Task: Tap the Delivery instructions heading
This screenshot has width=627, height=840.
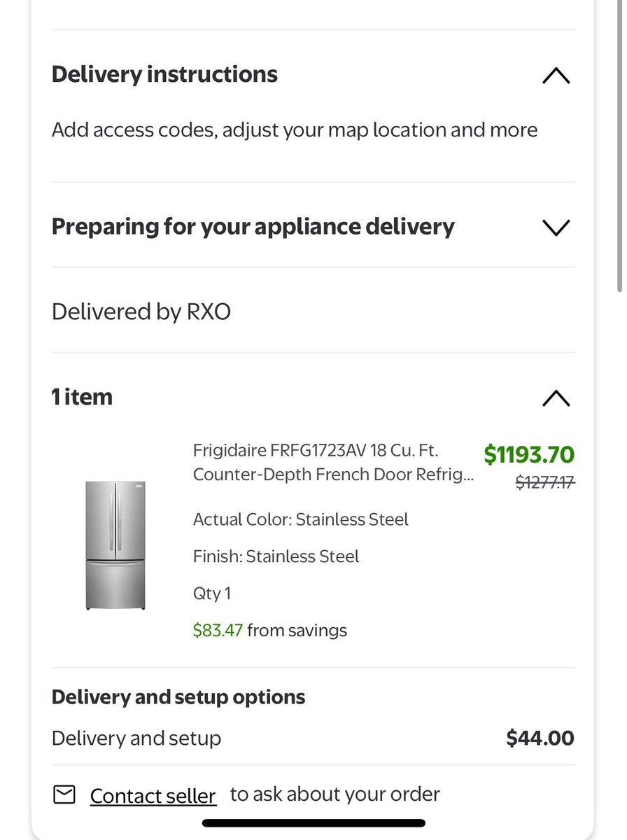Action: [x=164, y=74]
